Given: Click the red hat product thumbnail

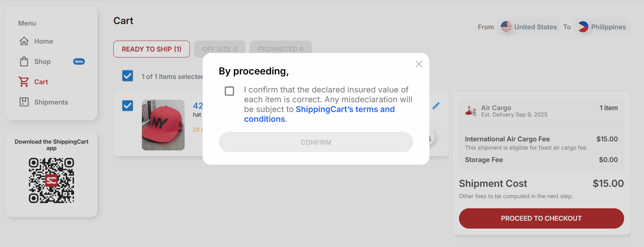Looking at the screenshot, I should point(163,125).
